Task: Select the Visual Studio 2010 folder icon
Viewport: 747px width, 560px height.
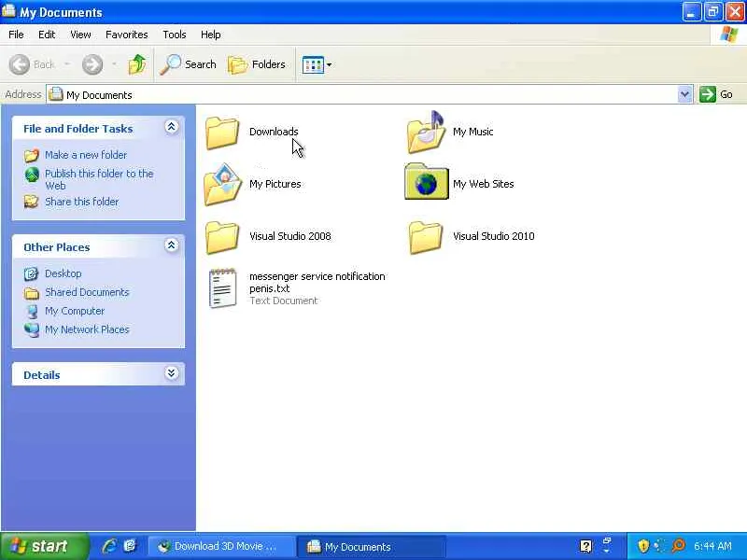Action: click(x=426, y=237)
